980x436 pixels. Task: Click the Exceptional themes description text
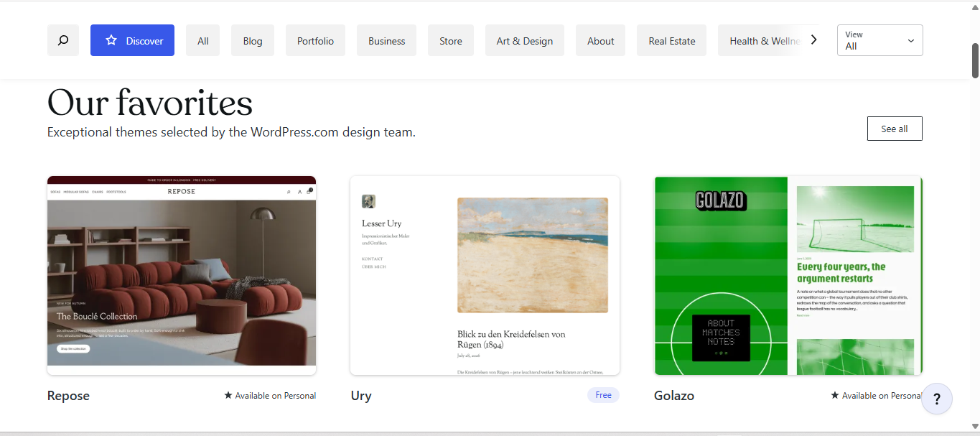point(231,132)
